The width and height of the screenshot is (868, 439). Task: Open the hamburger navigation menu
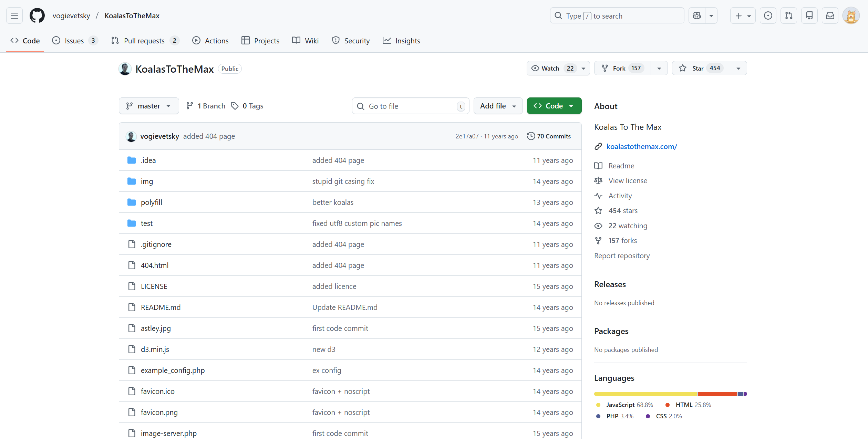coord(14,15)
